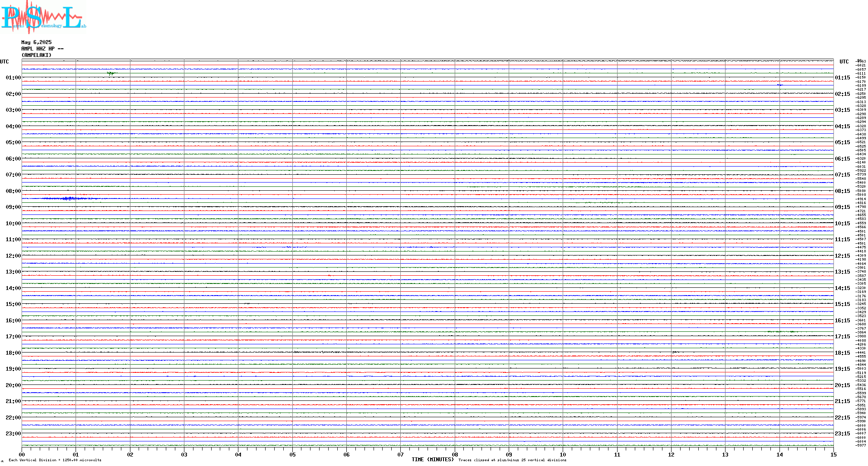
Task: Click the 16:15 label on the right axis
Action: 843,321
